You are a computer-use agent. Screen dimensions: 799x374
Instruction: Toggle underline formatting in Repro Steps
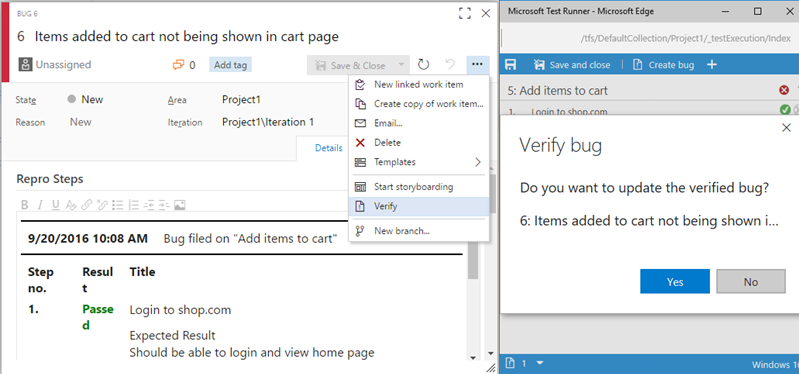pos(56,205)
